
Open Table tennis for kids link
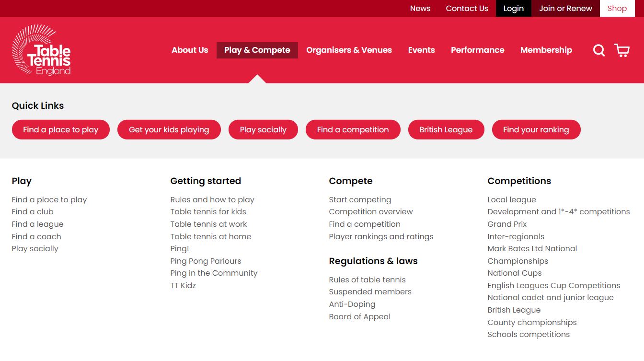(208, 211)
